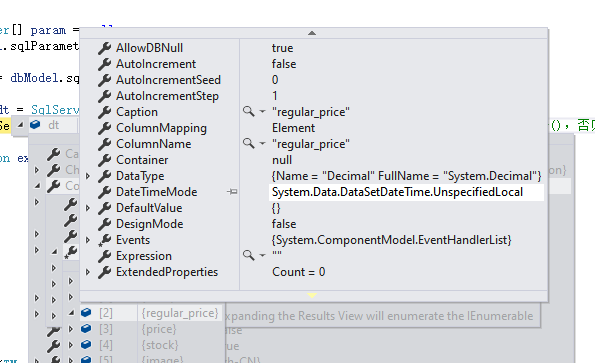Click the wrench icon beside Container
Screen dimensions: 595x363
[x=104, y=160]
